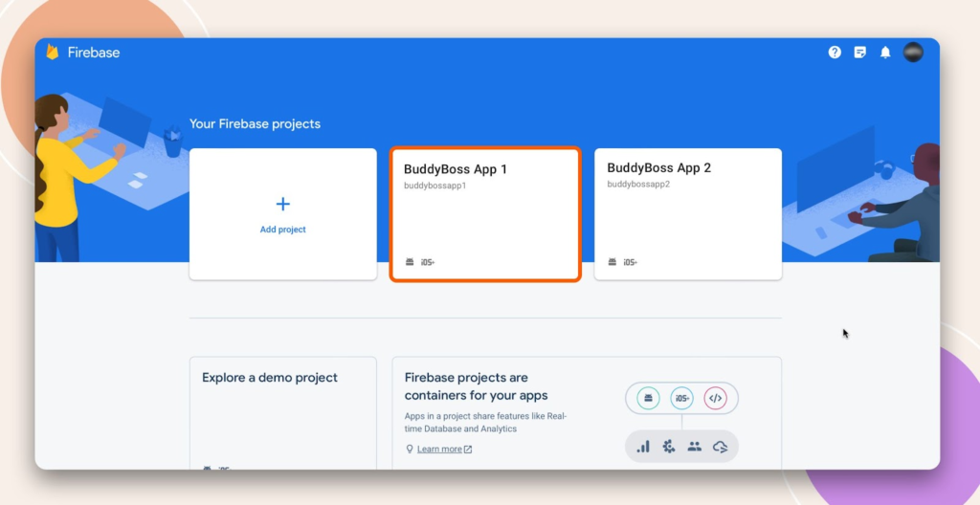Open the notifications bell
Screen dimensions: 980x505
click(885, 53)
